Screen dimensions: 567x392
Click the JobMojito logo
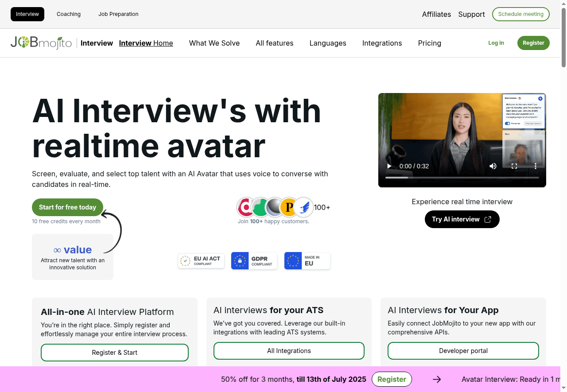(x=41, y=43)
